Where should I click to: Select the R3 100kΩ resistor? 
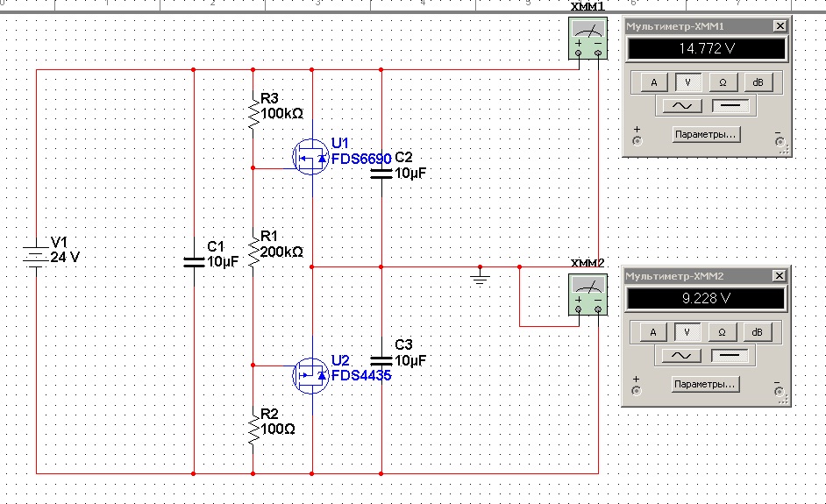tap(253, 112)
